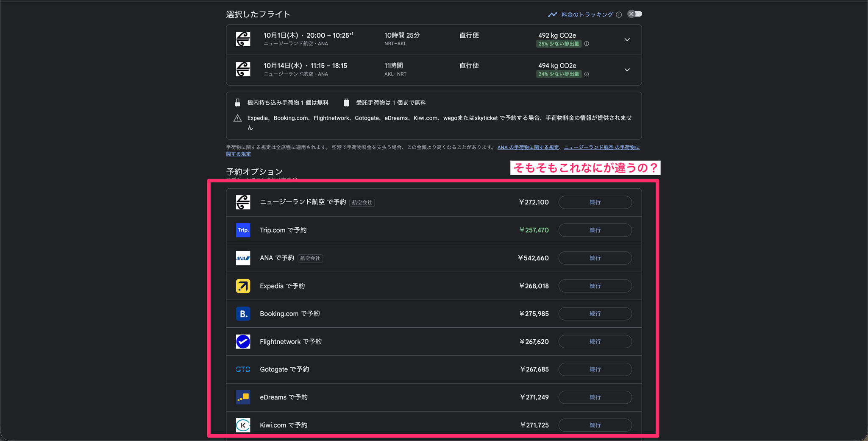Click the info icon beside 25% 少ない排出量

coord(587,44)
